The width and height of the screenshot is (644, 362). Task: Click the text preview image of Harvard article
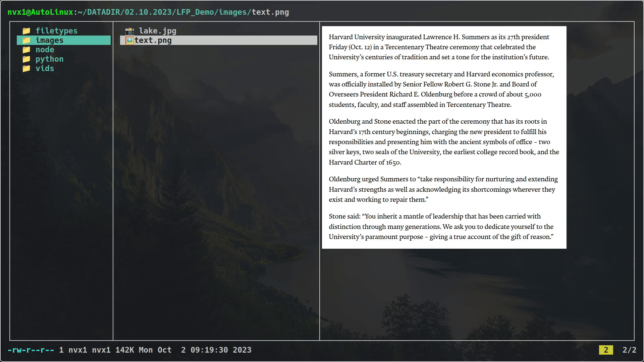(444, 137)
